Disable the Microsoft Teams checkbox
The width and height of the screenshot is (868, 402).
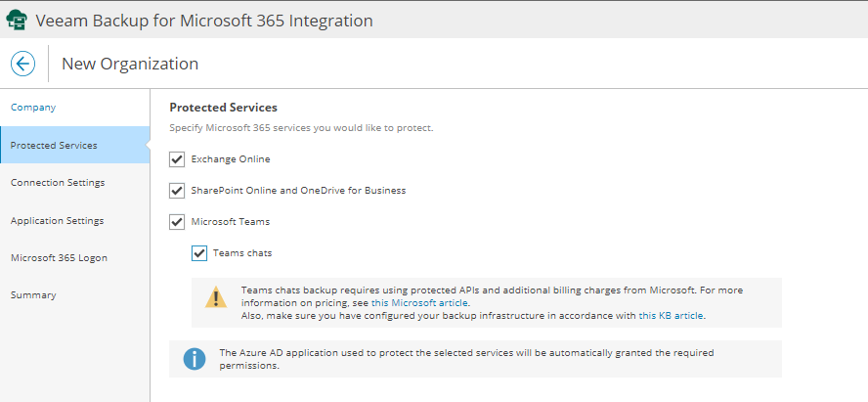(x=177, y=222)
